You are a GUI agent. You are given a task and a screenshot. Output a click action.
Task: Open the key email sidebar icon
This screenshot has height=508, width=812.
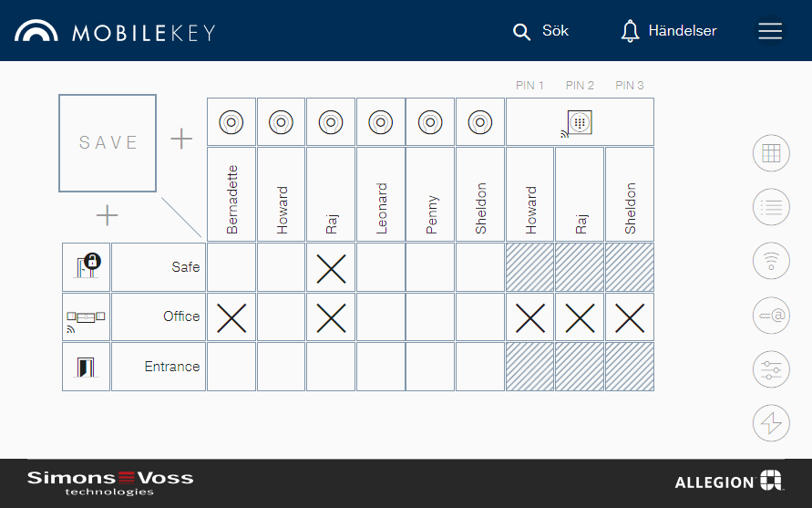(771, 316)
